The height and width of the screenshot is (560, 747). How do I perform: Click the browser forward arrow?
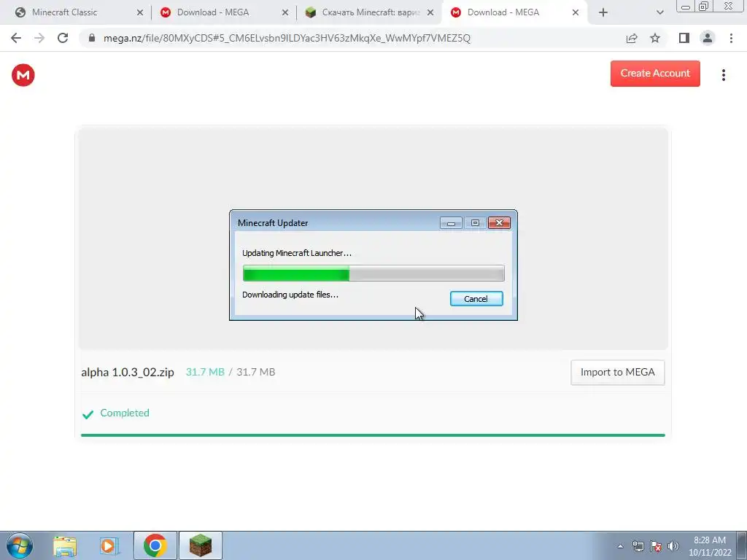click(x=39, y=38)
